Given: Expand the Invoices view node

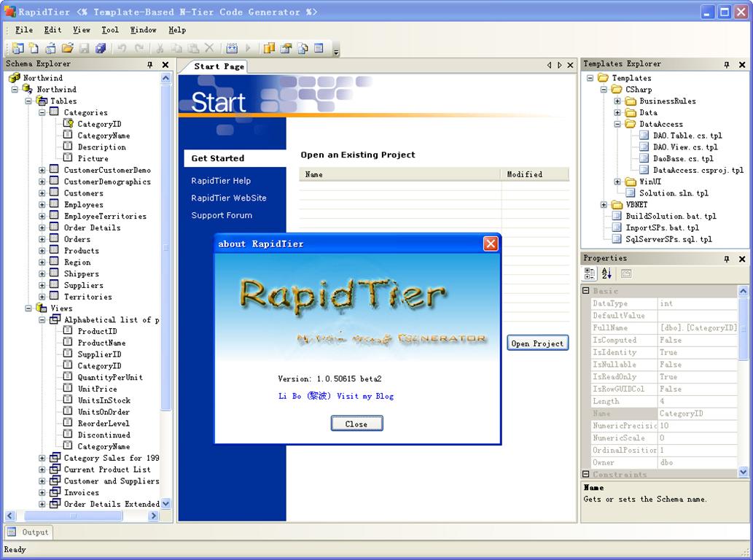Looking at the screenshot, I should (x=42, y=493).
